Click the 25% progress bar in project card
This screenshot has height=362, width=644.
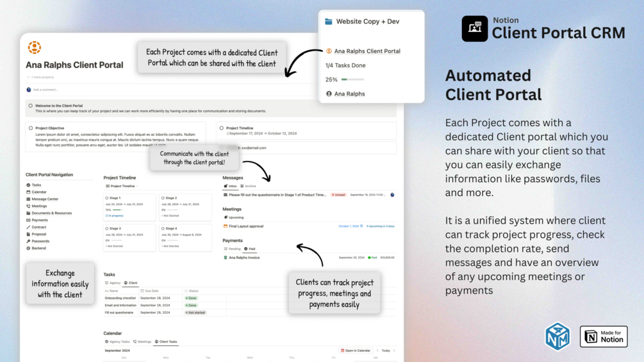point(353,79)
